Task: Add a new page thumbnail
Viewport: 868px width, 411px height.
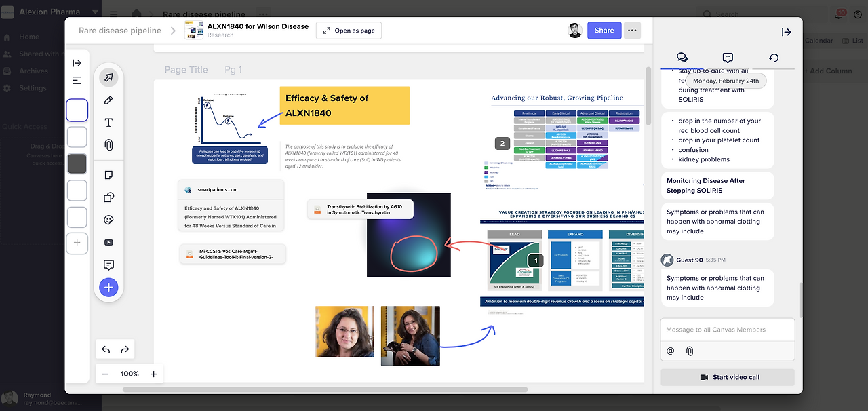Action: click(x=77, y=243)
